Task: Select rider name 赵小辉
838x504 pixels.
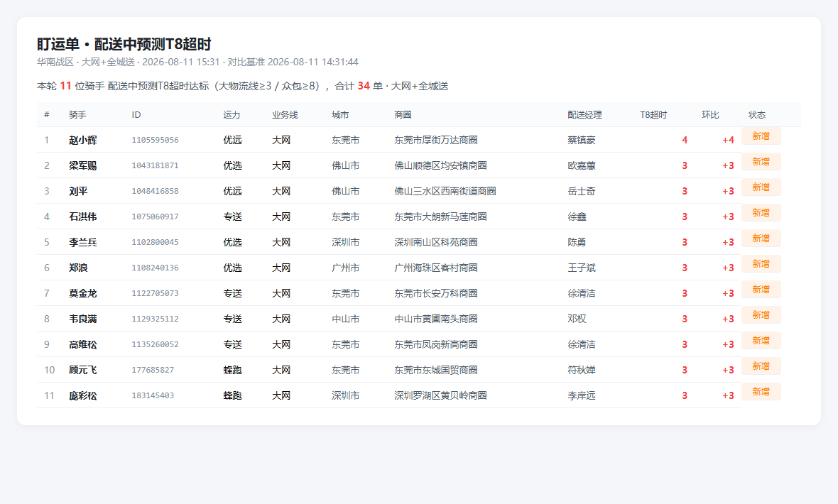Action: tap(83, 140)
